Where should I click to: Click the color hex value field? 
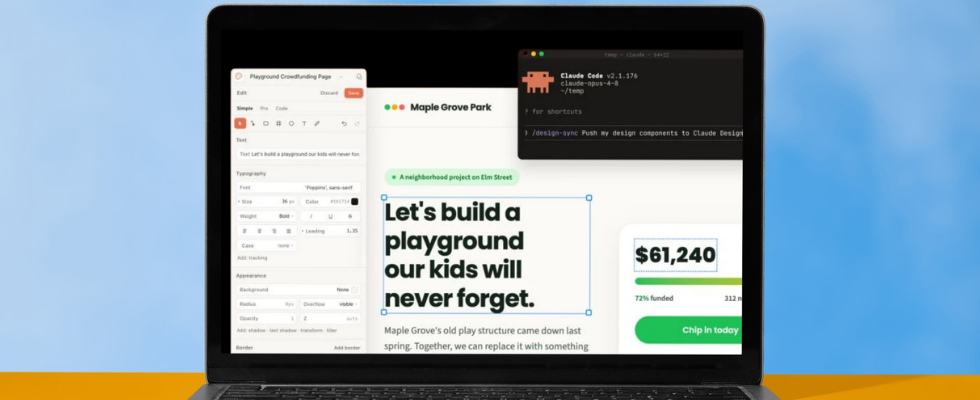(338, 202)
